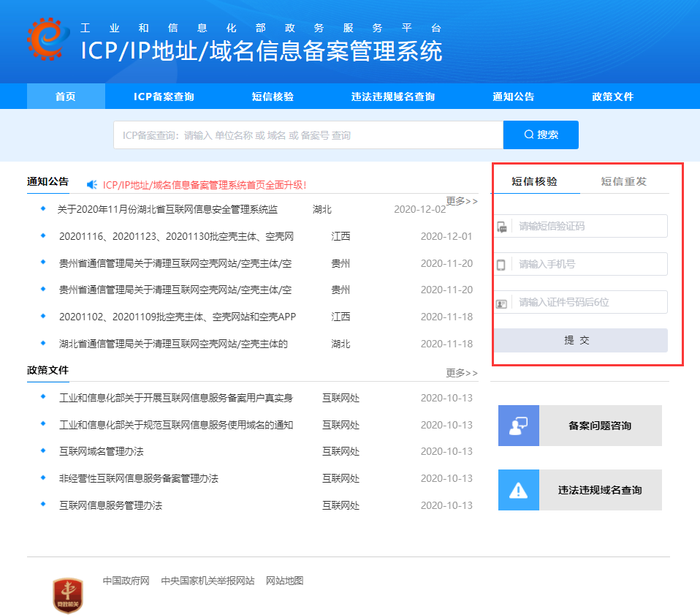Viewport: 700px width, 615px height.
Task: Click the warning triangle icon
Action: (x=518, y=490)
